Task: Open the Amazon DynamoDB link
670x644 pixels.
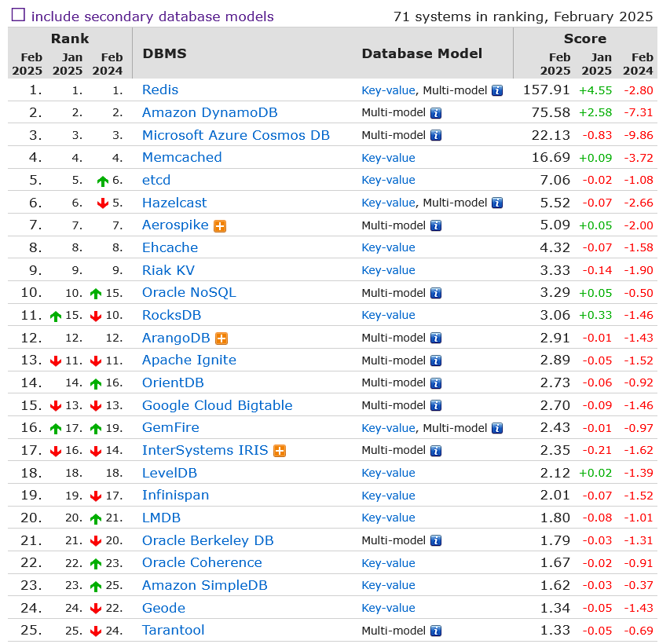Action: (x=210, y=112)
